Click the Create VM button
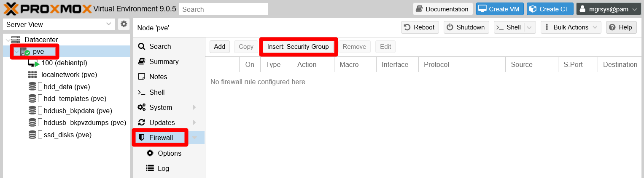The width and height of the screenshot is (644, 178). (500, 9)
